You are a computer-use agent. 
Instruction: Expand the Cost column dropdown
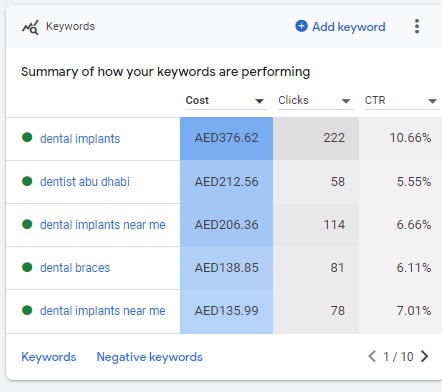click(260, 101)
